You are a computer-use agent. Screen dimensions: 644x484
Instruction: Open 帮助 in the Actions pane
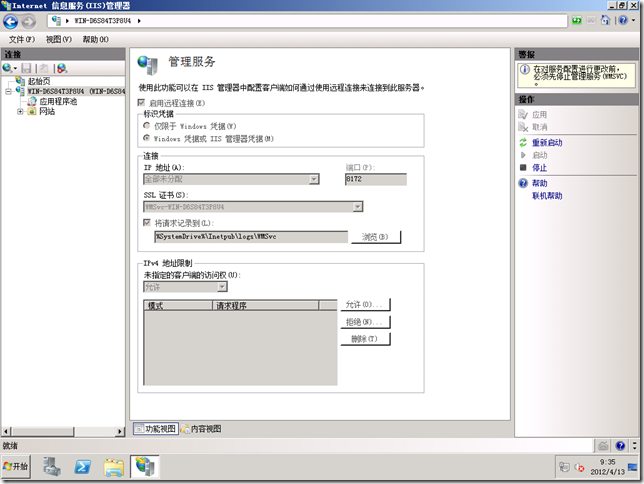540,183
